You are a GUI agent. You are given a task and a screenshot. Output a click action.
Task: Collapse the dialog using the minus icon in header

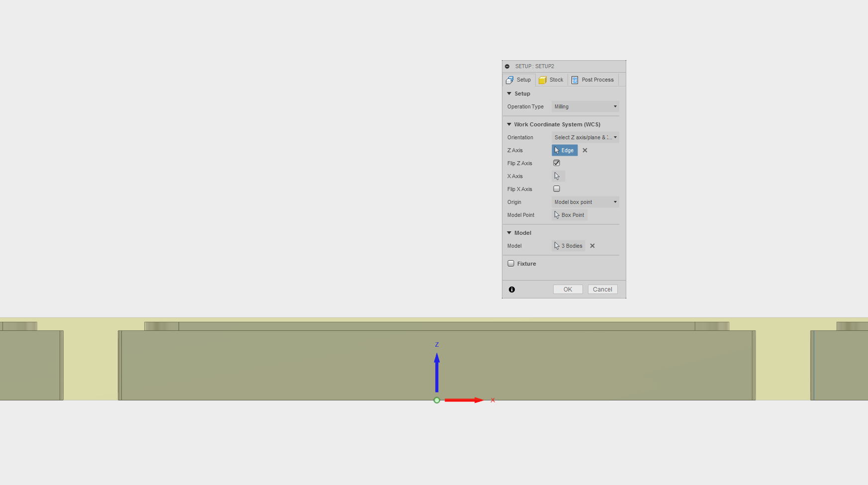507,66
